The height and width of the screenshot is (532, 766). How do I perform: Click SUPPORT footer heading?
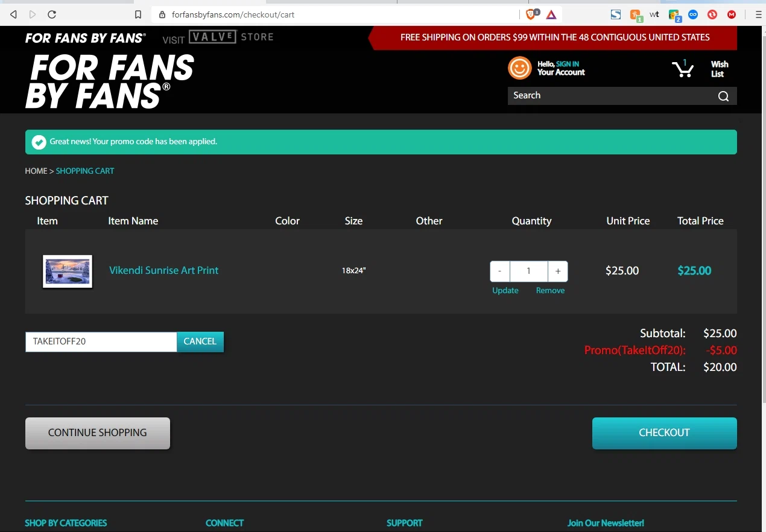point(404,523)
